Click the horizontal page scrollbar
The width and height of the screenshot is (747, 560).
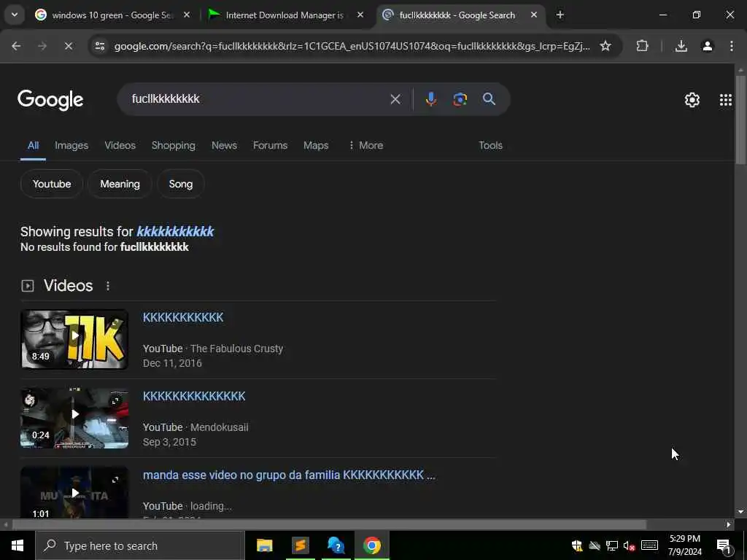click(x=329, y=524)
